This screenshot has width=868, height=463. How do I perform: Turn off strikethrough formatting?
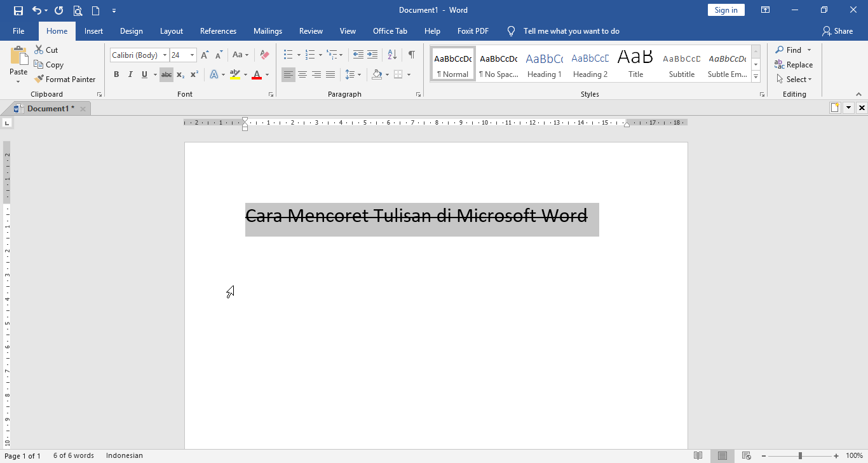[166, 74]
